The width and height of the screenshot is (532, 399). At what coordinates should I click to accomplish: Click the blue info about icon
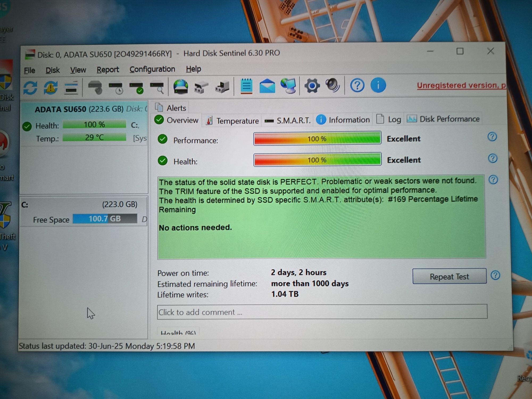[x=378, y=85]
